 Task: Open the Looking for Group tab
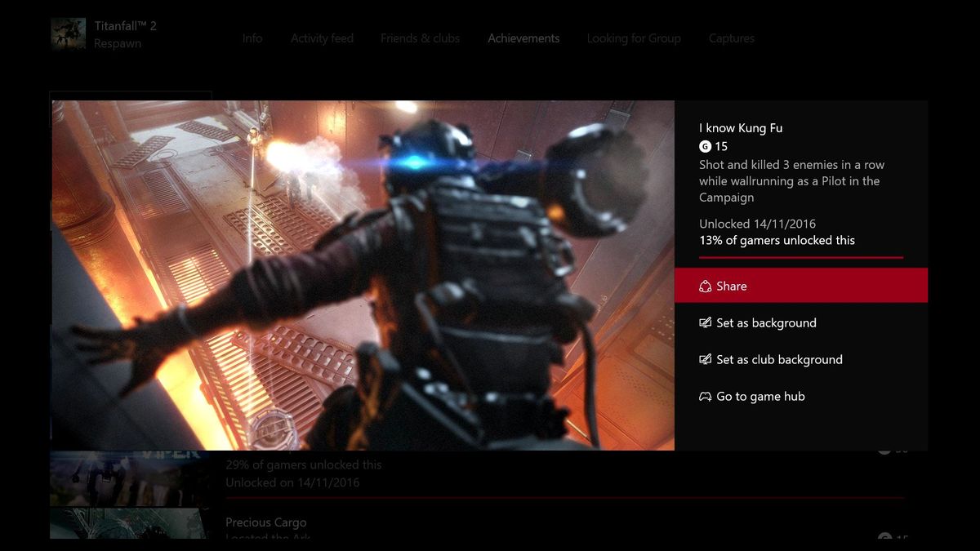coord(634,38)
